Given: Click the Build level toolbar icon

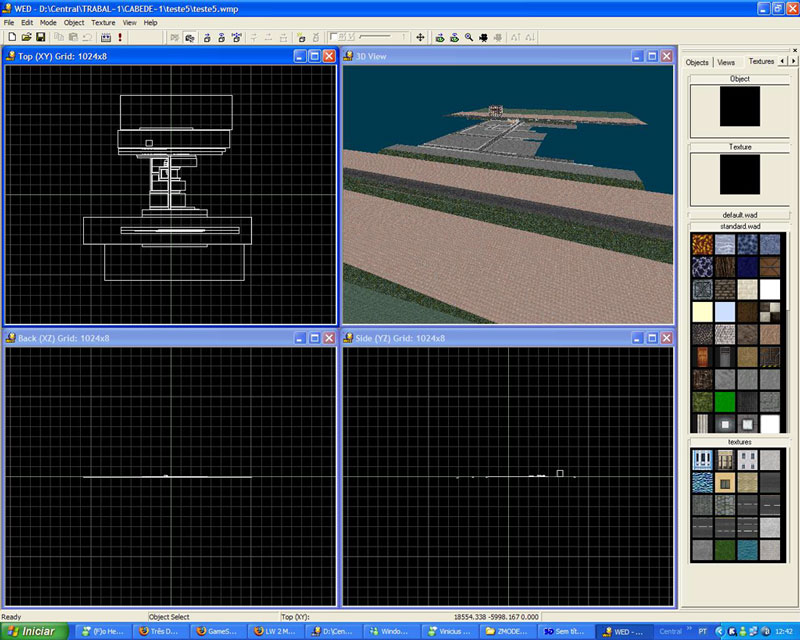Looking at the screenshot, I should [105, 37].
